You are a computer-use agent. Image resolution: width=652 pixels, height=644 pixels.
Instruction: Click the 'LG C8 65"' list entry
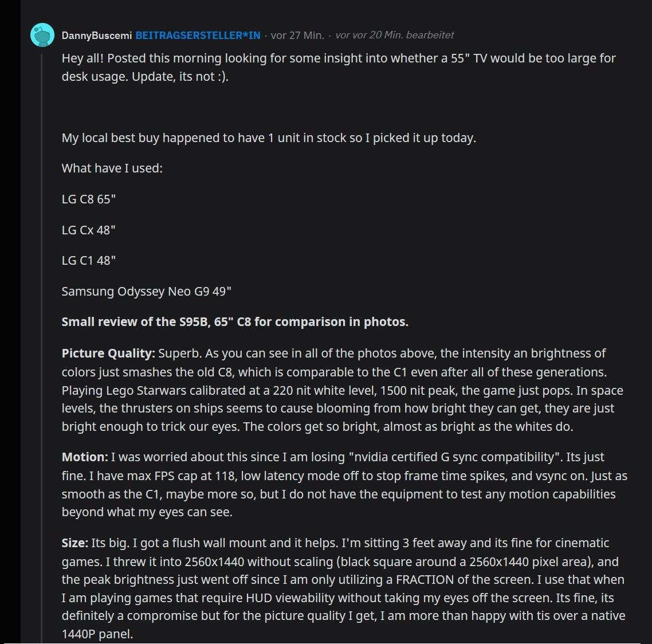point(89,199)
